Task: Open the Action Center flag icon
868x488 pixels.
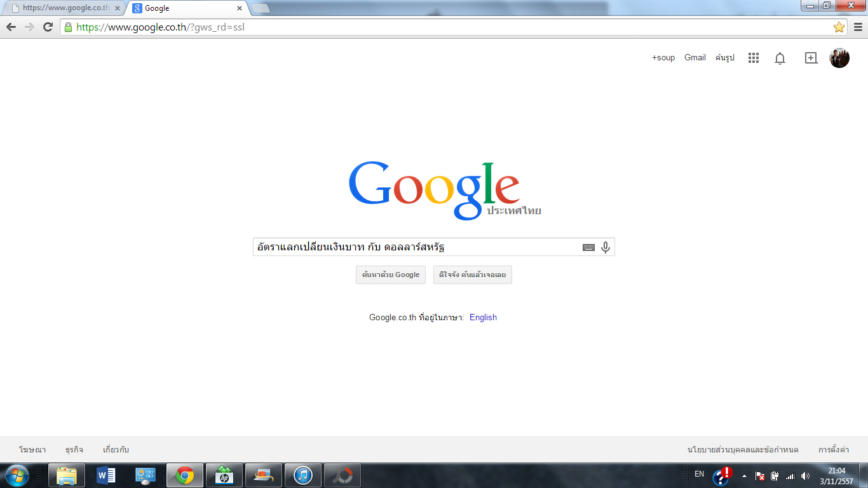Action: 760,475
